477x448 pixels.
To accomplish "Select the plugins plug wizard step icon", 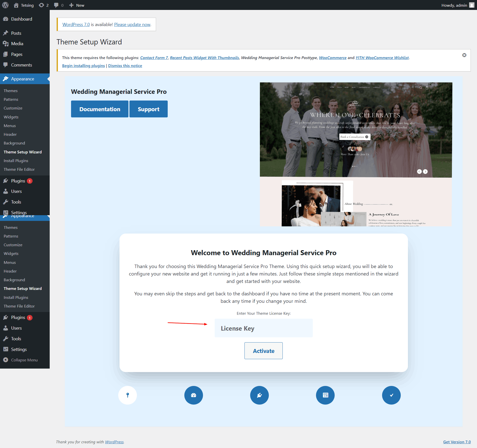I will pyautogui.click(x=259, y=395).
